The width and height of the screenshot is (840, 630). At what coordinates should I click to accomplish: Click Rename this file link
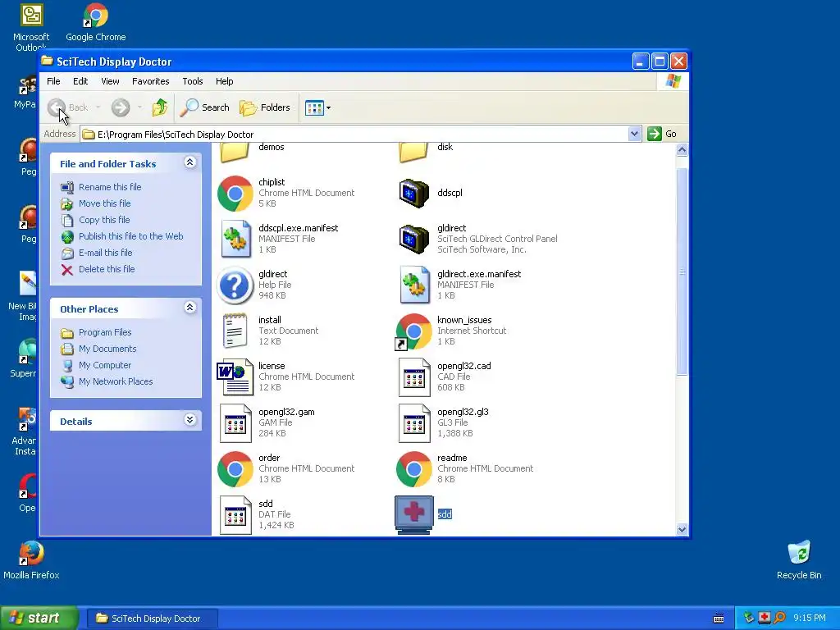tap(110, 187)
